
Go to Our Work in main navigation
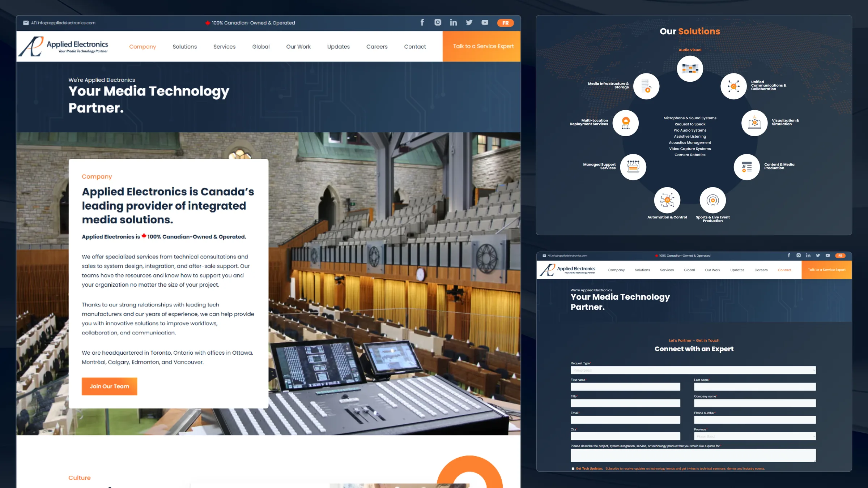pyautogui.click(x=298, y=47)
